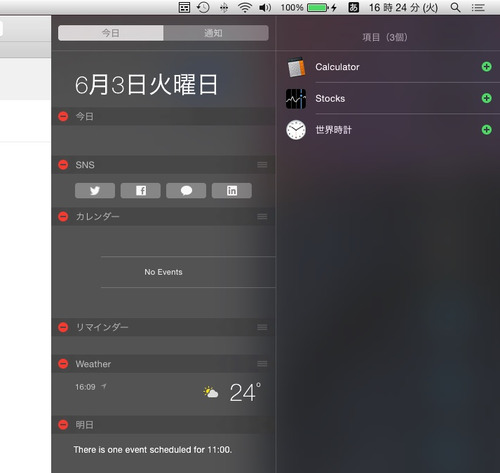The width and height of the screenshot is (500, 473).
Task: Post using the Facebook button
Action: (x=141, y=191)
